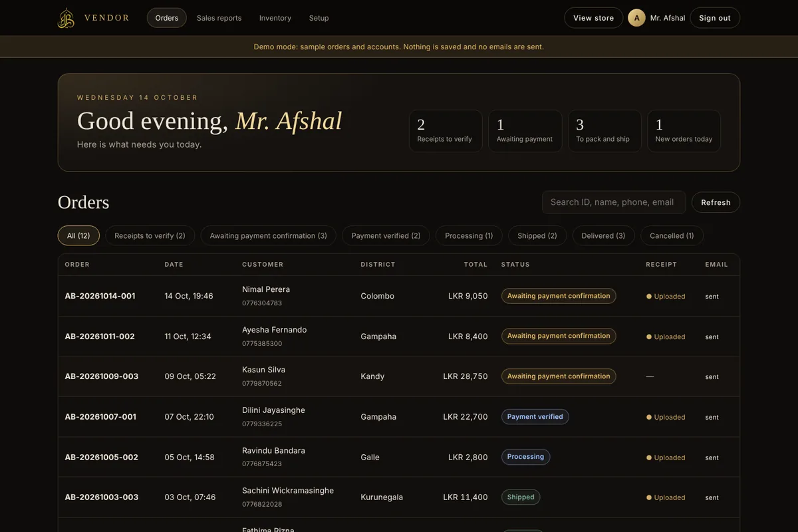Click the Kurunegala district cell
Screen dimensions: 798x532
382,497
